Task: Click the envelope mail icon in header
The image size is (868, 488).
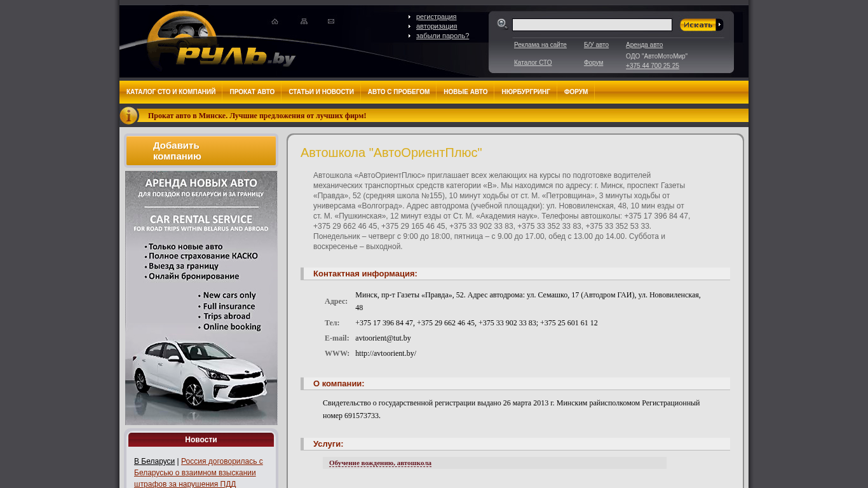Action: tap(331, 22)
